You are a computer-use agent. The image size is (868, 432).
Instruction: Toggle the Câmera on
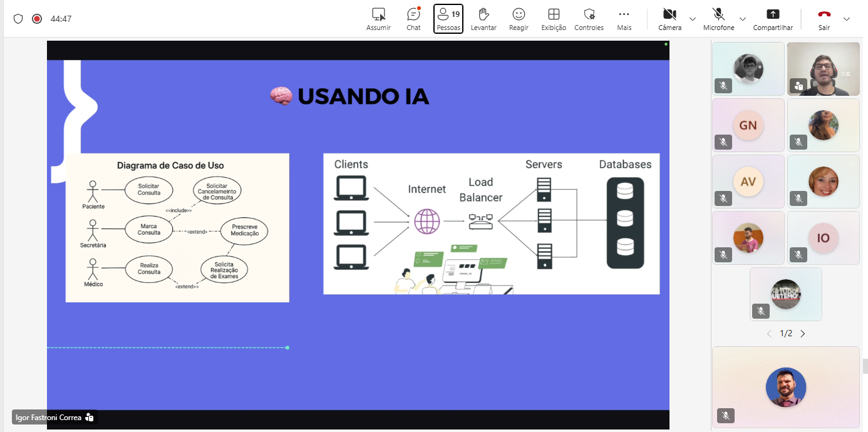(669, 18)
